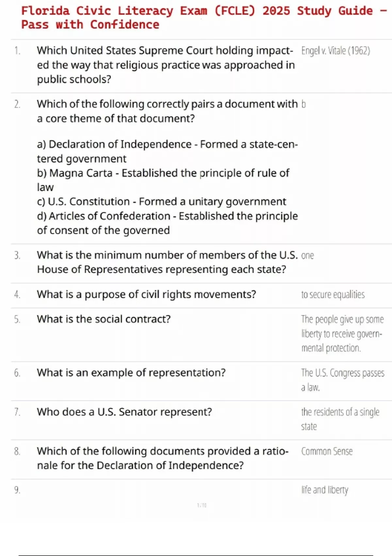Select option c) U.S. Constitution
Image resolution: width=392 pixels, height=556 pixels.
click(161, 201)
